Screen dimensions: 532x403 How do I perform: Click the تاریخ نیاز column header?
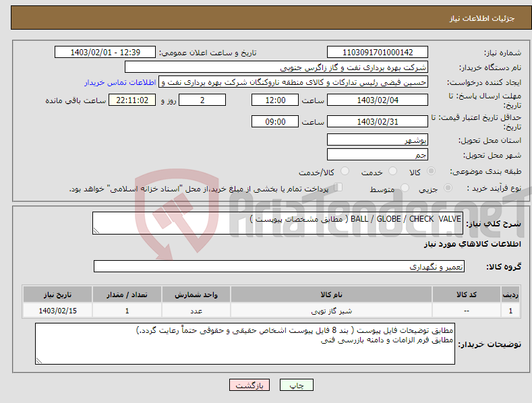[x=58, y=294]
